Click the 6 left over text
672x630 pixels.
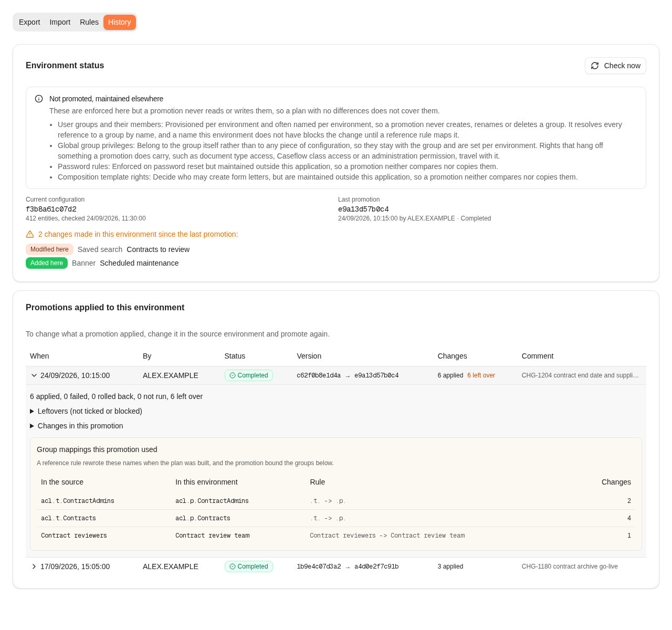tap(481, 375)
